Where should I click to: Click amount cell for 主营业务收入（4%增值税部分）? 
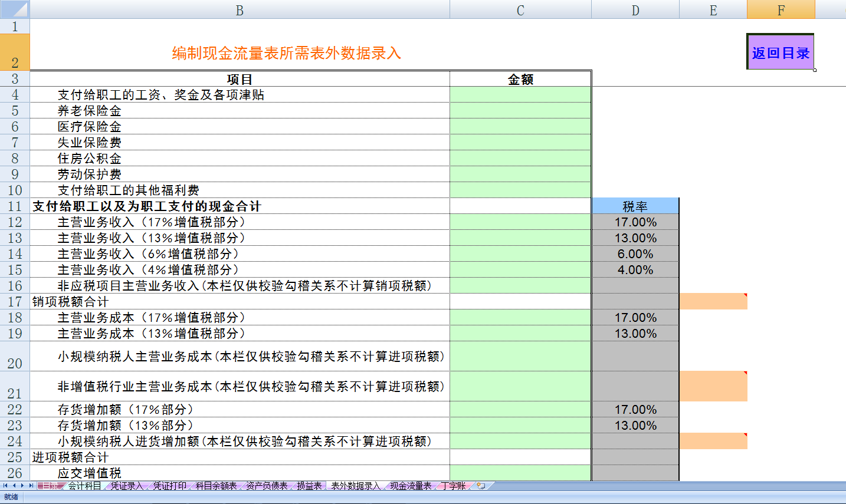(520, 270)
